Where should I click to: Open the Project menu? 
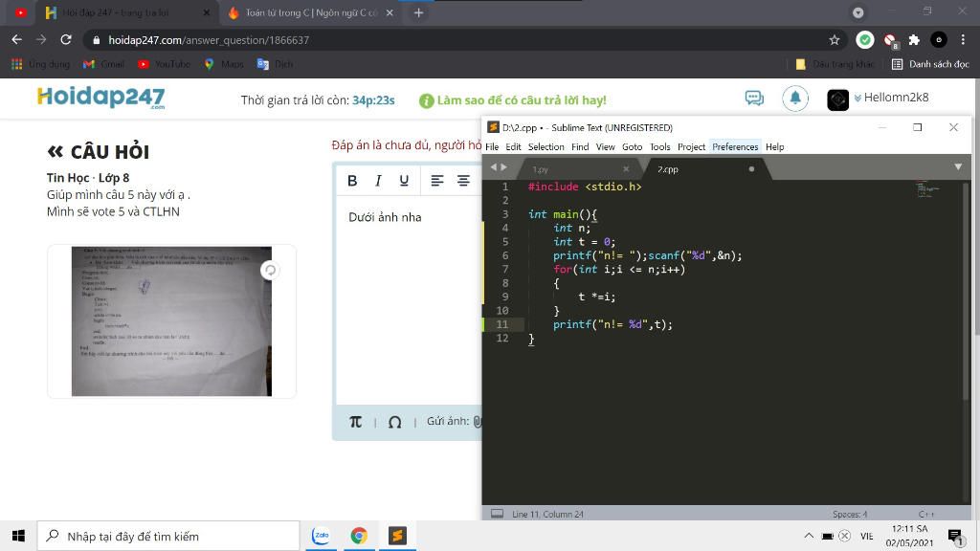coord(691,146)
